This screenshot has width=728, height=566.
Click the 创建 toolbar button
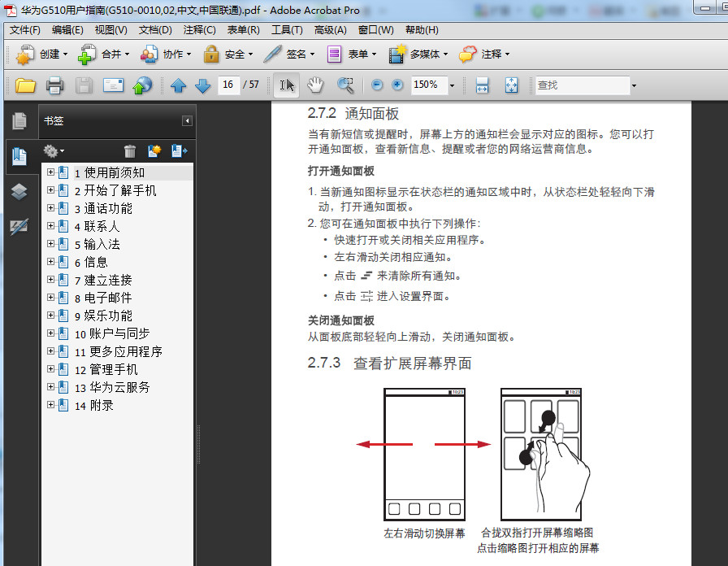pos(39,54)
